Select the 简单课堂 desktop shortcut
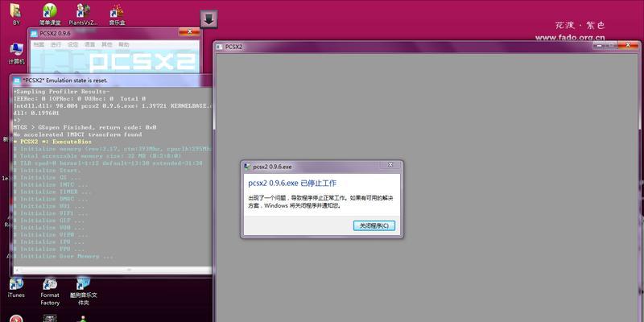This screenshot has width=644, height=322. 50,14
